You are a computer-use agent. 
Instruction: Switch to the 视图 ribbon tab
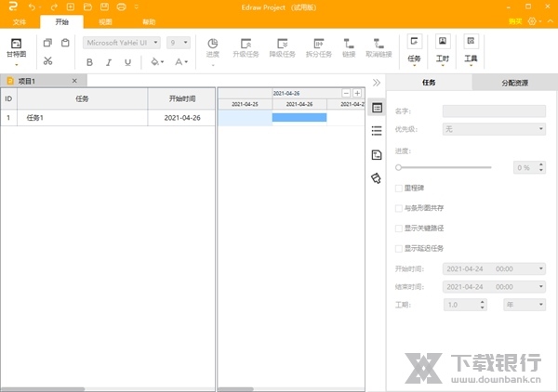click(105, 20)
